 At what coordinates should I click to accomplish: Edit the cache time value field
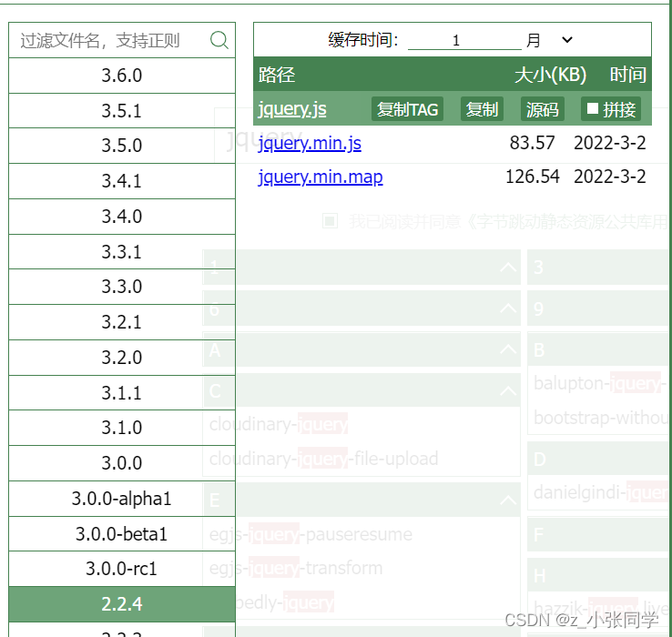(464, 40)
